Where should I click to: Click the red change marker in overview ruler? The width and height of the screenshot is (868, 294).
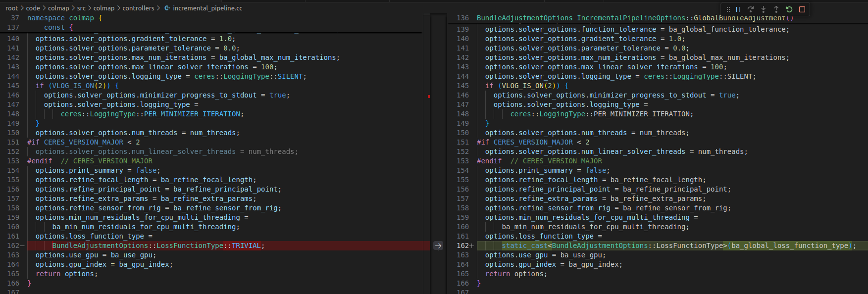pos(428,96)
